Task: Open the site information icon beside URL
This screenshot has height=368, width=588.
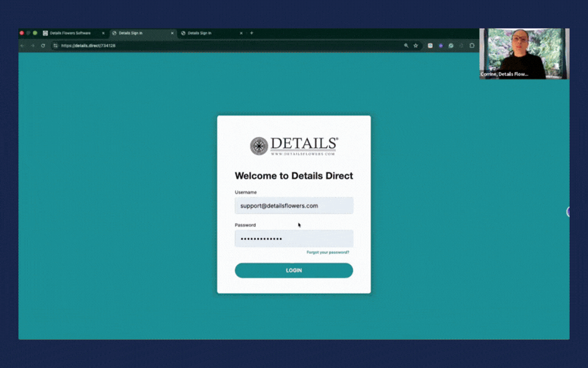Action: coord(56,46)
